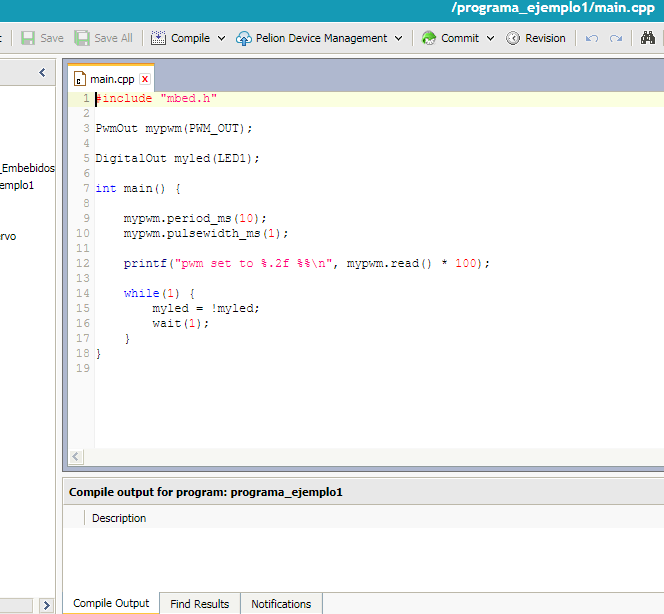Collapse the left sidebar panel
This screenshot has height=614, width=664.
[42, 73]
